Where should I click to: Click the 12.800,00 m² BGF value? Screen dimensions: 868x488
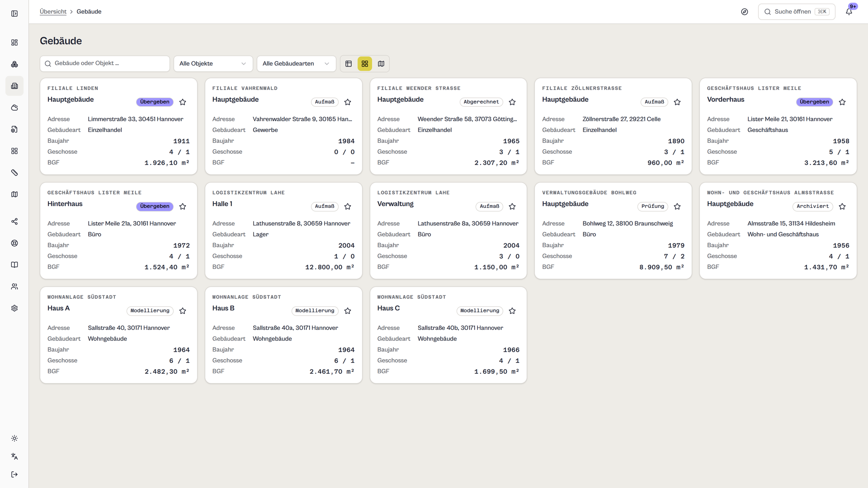click(330, 267)
